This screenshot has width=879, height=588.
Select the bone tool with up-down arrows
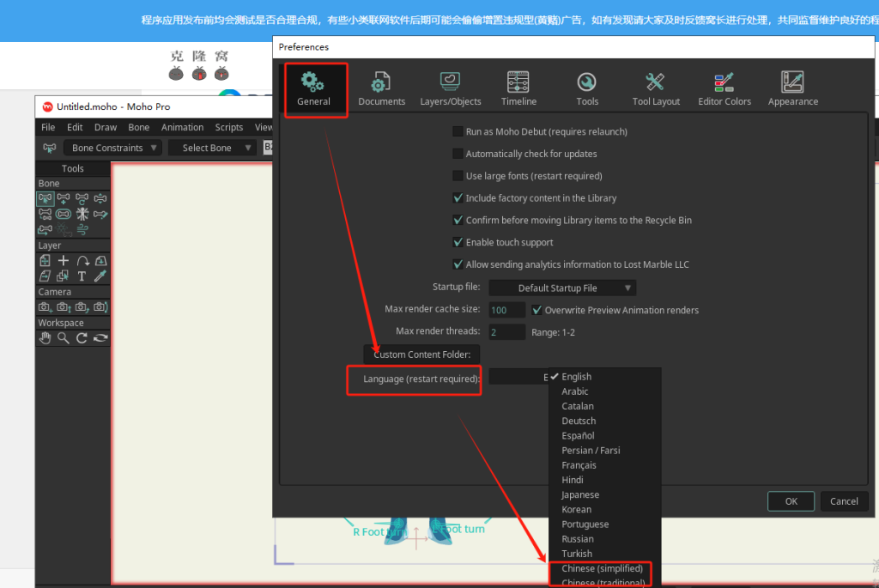[100, 198]
